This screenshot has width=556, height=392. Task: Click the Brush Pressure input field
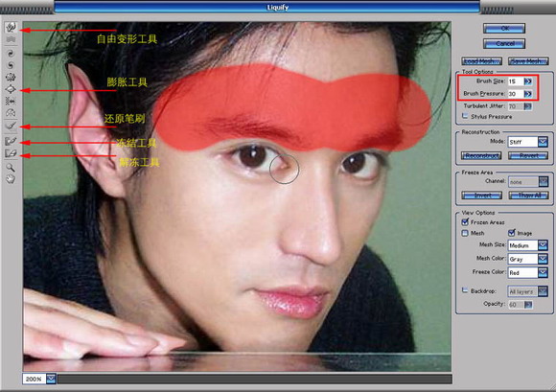click(516, 94)
